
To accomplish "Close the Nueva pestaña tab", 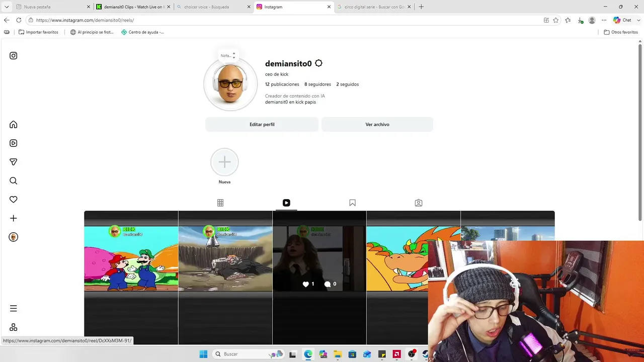I will 89,7.
